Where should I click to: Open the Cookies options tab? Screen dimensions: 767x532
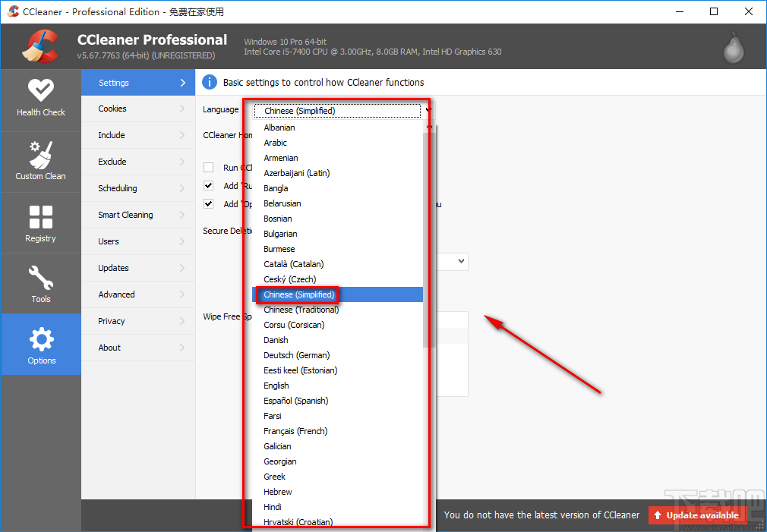[138, 109]
